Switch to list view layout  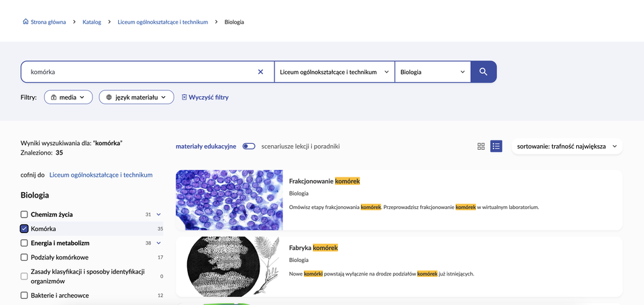pos(496,146)
